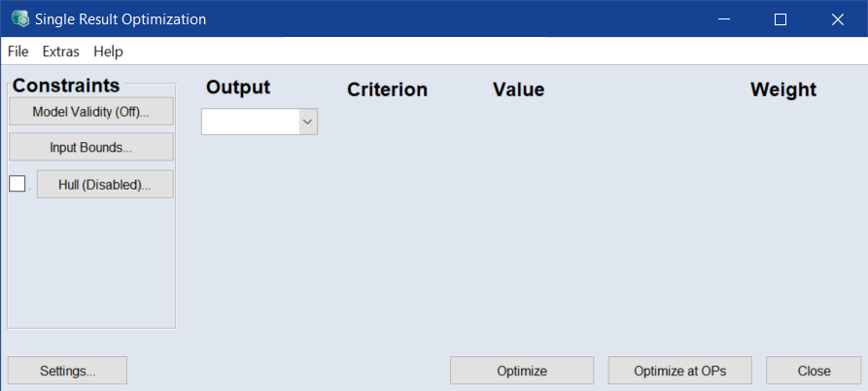Open the Extras menu
The height and width of the screenshot is (391, 868).
tap(60, 52)
